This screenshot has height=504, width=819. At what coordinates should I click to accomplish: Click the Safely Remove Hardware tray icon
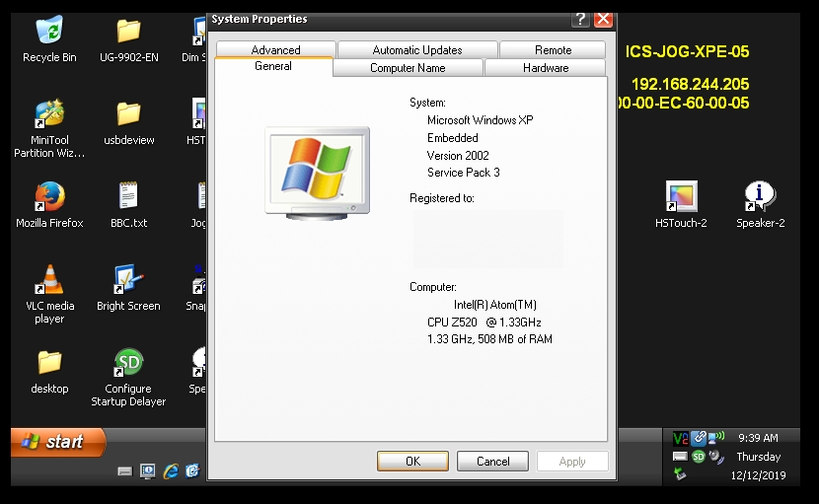tap(680, 474)
